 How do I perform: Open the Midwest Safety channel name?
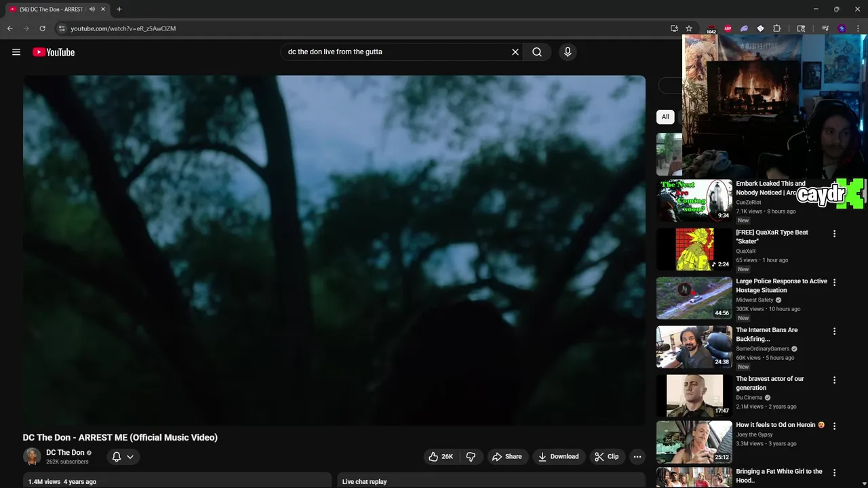(x=755, y=300)
